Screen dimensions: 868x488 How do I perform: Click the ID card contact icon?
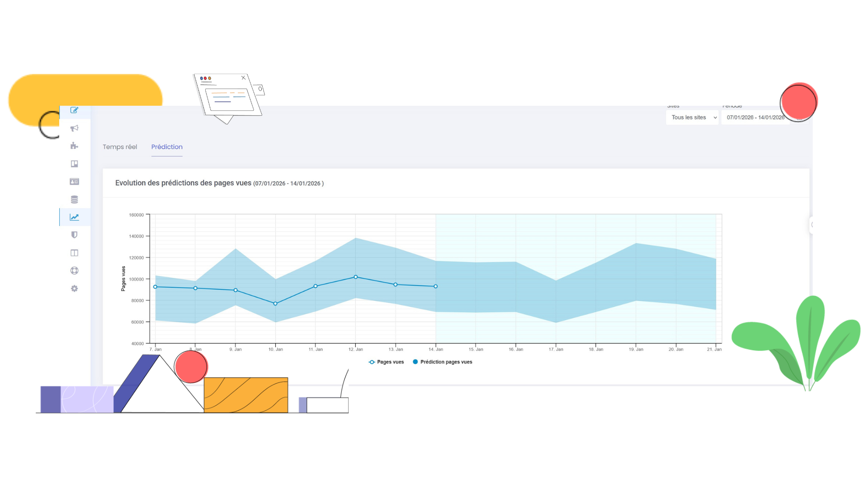(74, 181)
